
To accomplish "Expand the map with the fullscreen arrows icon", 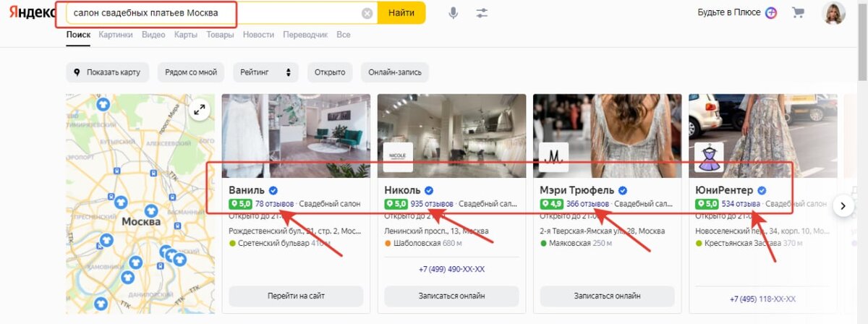I will point(199,110).
